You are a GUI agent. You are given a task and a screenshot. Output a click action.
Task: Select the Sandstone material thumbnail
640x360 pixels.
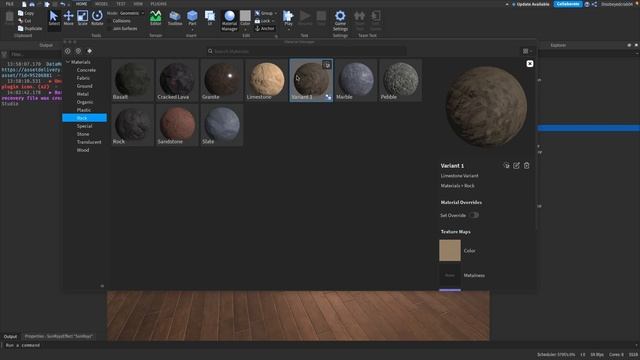[177, 125]
